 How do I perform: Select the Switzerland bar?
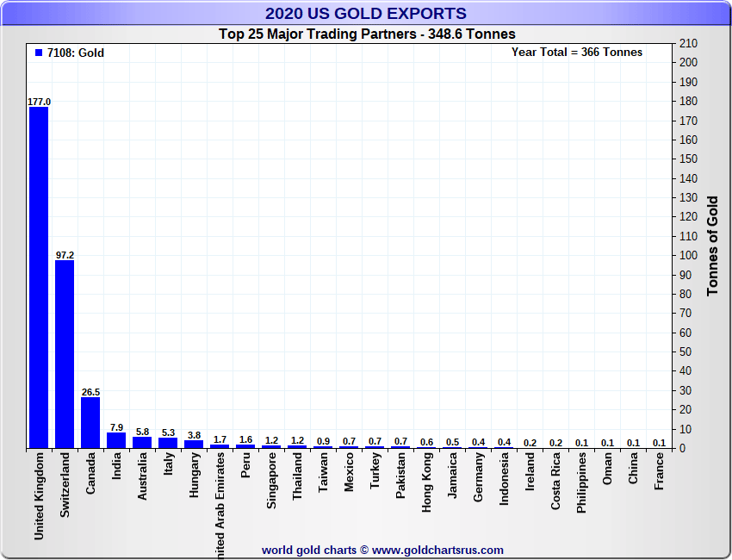click(x=65, y=353)
